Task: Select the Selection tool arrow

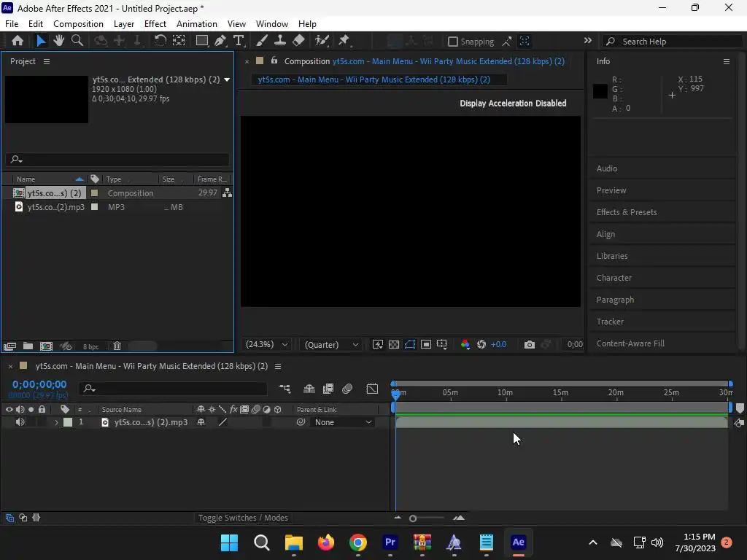Action: [41, 41]
